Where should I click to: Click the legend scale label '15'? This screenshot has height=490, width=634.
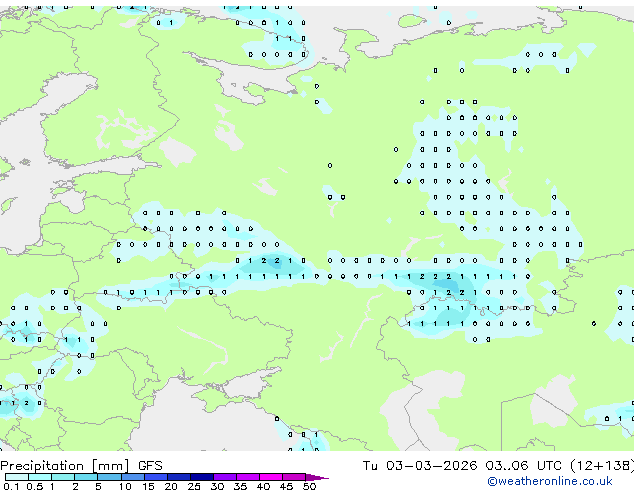point(148,486)
